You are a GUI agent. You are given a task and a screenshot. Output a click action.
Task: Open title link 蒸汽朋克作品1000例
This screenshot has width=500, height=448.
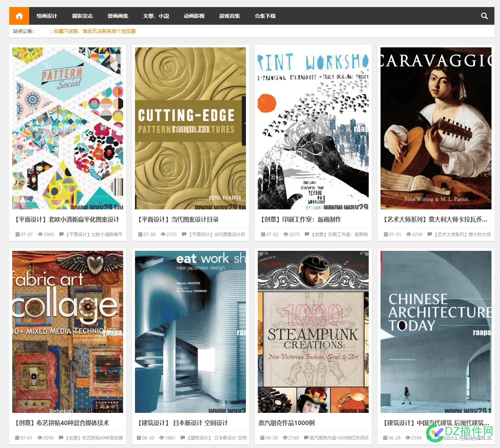click(287, 423)
